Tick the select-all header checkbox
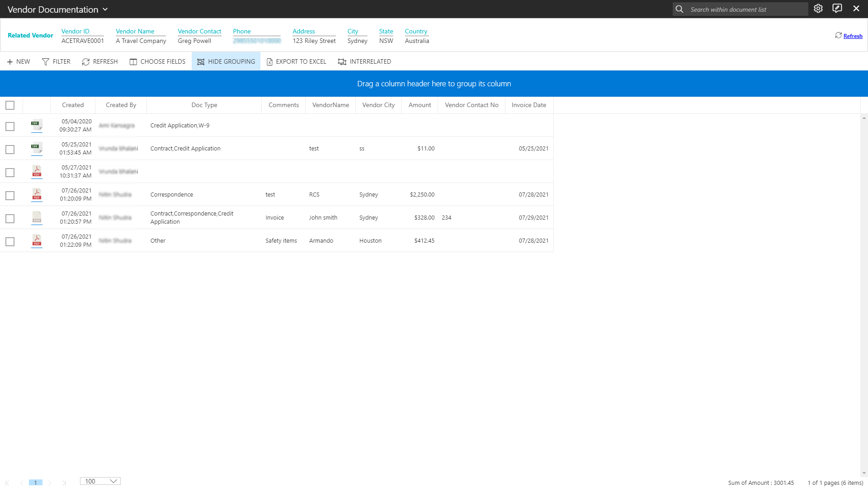This screenshot has height=488, width=868. click(10, 105)
